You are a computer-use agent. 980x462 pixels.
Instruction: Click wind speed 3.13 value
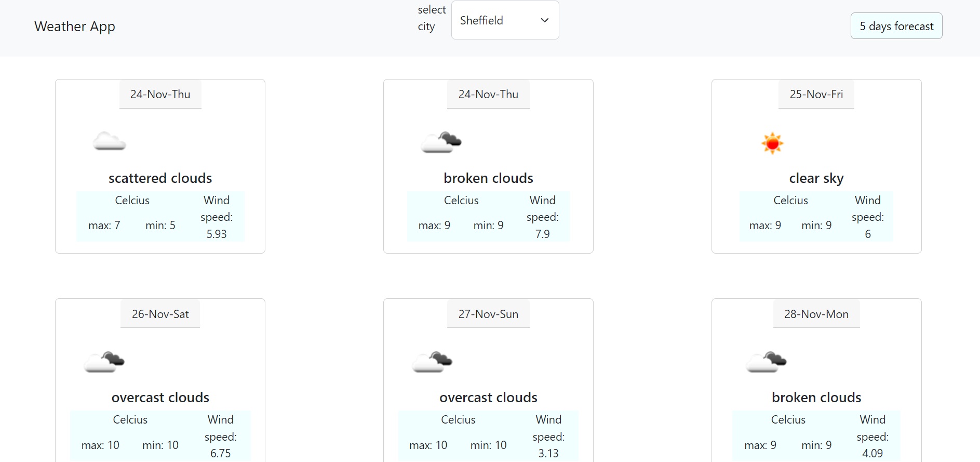[x=548, y=453]
